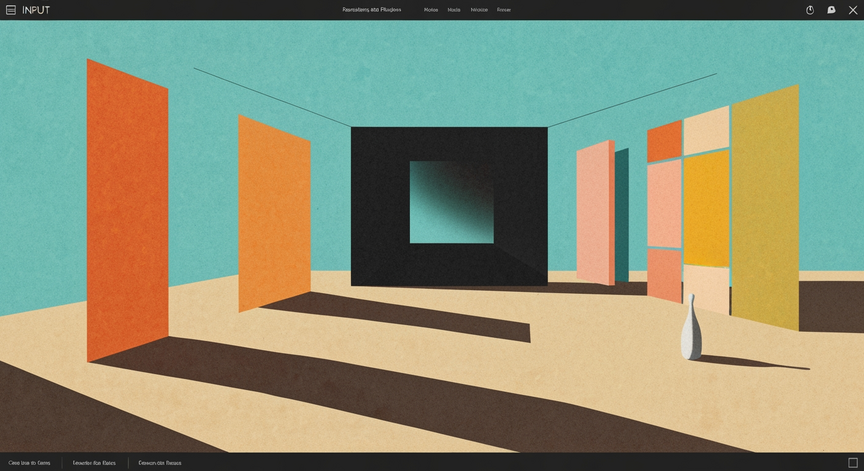The image size is (864, 471).
Task: Click the centered document title in top bar
Action: click(x=372, y=10)
